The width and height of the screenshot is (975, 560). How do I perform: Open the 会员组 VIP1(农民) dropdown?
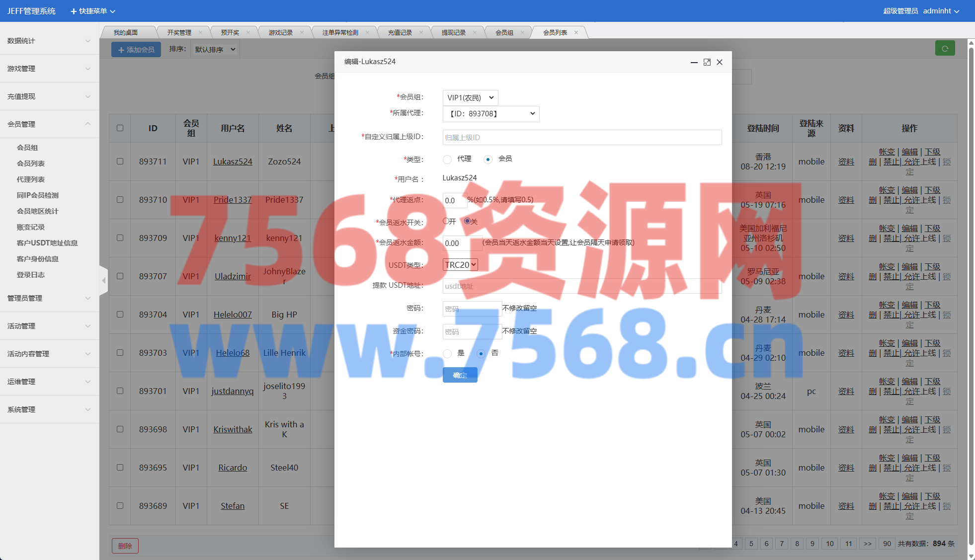(x=470, y=97)
